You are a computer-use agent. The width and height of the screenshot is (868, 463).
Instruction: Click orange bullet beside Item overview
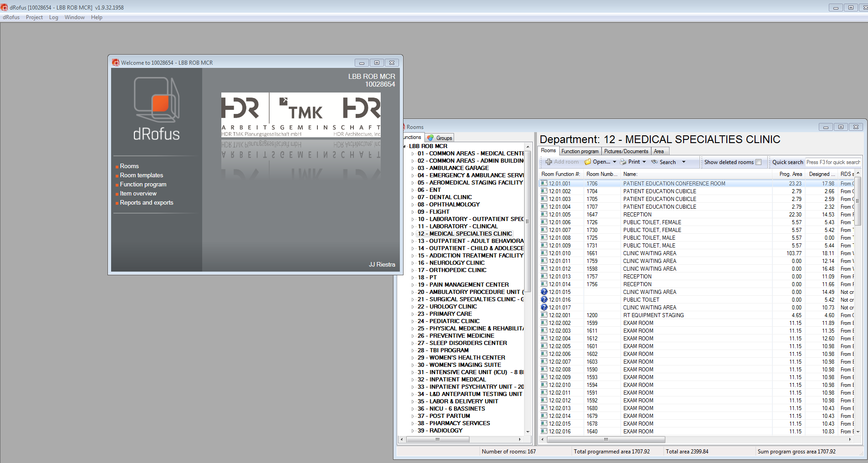click(117, 194)
